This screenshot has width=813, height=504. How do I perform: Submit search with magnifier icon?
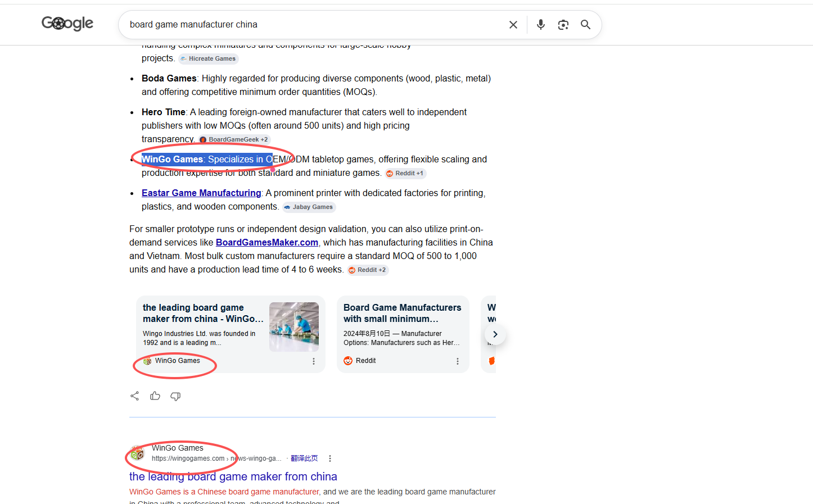tap(585, 25)
